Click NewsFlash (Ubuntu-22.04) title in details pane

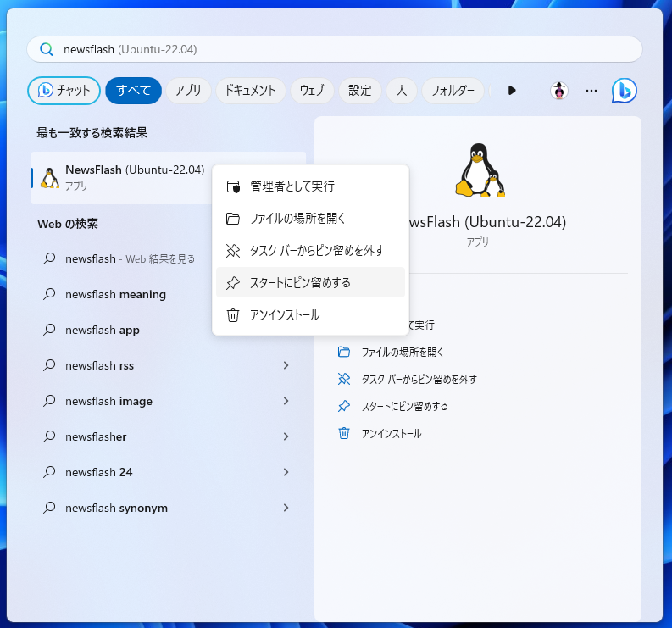[486, 221]
